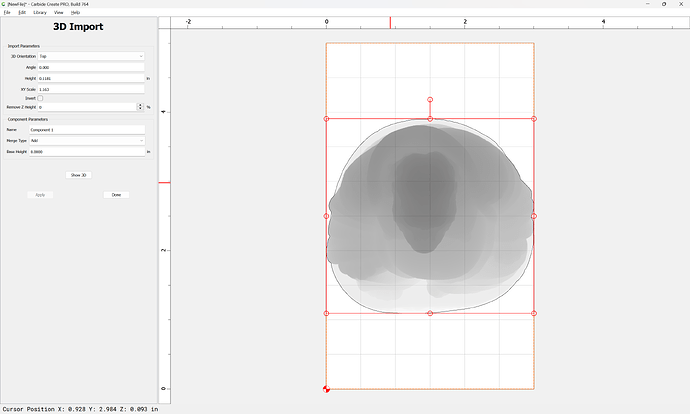The height and width of the screenshot is (414, 690).
Task: Click the -2 mark on horizontal ruler
Action: click(x=188, y=22)
